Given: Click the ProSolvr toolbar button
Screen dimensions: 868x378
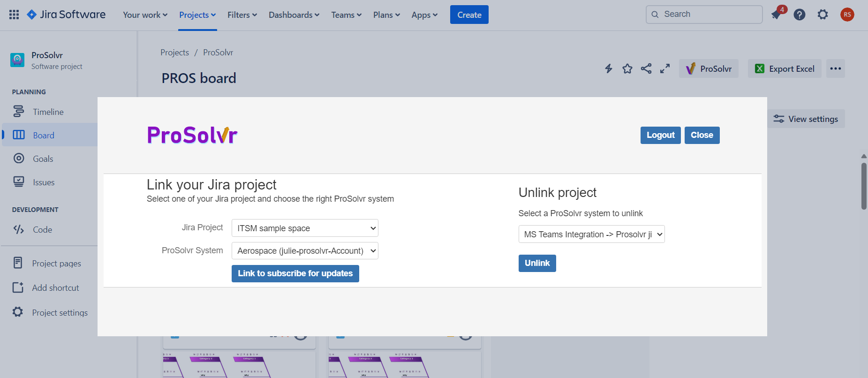Looking at the screenshot, I should [709, 68].
